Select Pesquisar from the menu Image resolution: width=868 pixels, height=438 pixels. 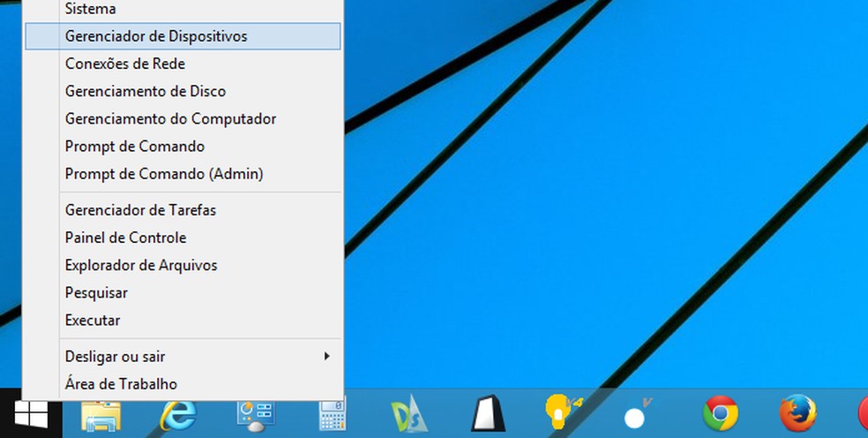183,293
